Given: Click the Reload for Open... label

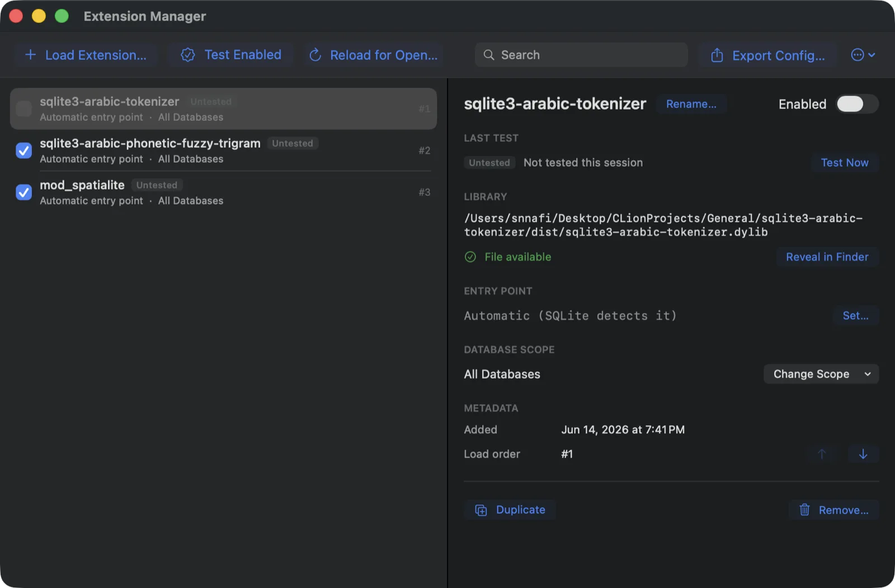Looking at the screenshot, I should coord(384,55).
